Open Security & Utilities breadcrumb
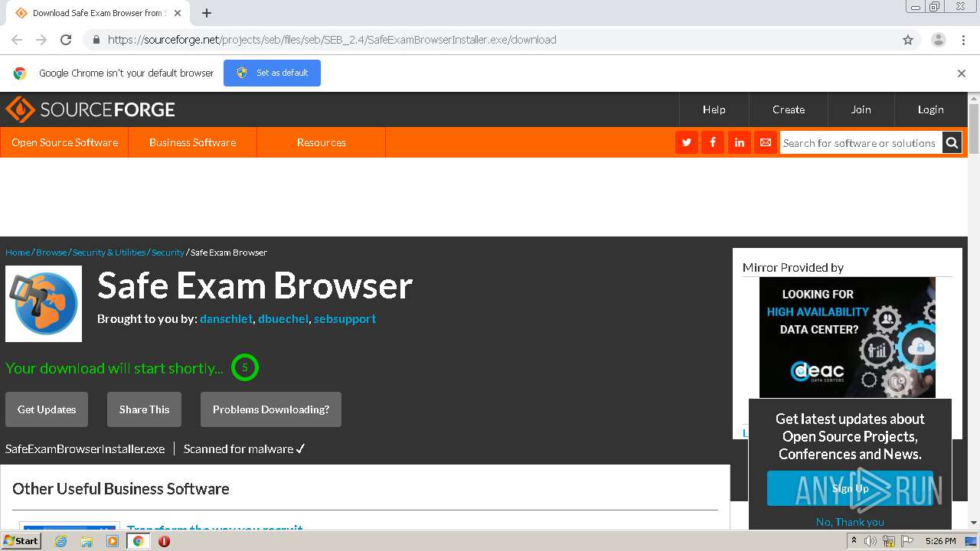980x551 pixels. tap(109, 253)
